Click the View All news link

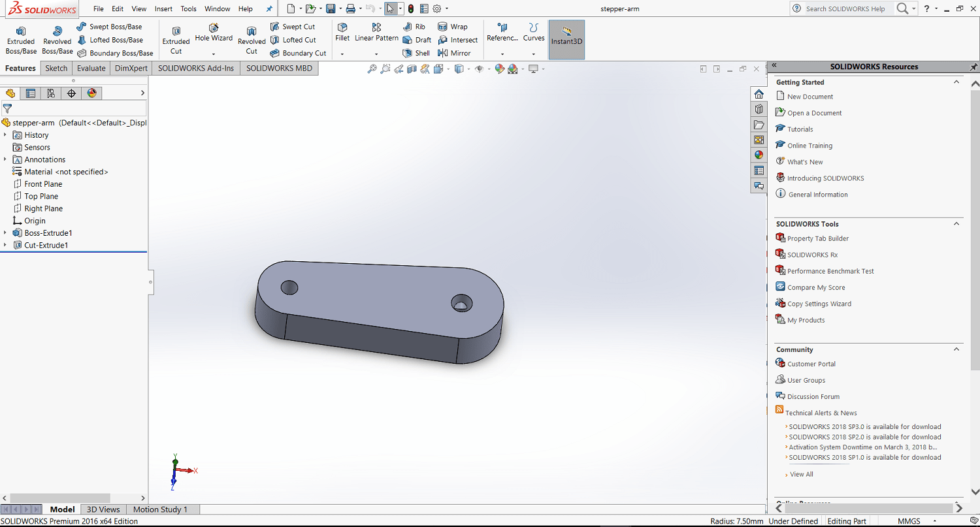point(802,474)
